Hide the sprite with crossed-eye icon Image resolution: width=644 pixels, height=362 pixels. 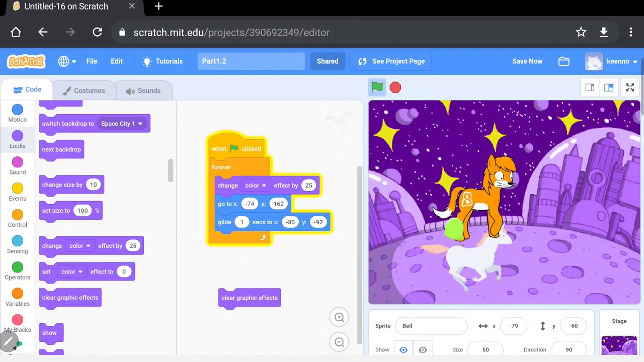tap(423, 349)
